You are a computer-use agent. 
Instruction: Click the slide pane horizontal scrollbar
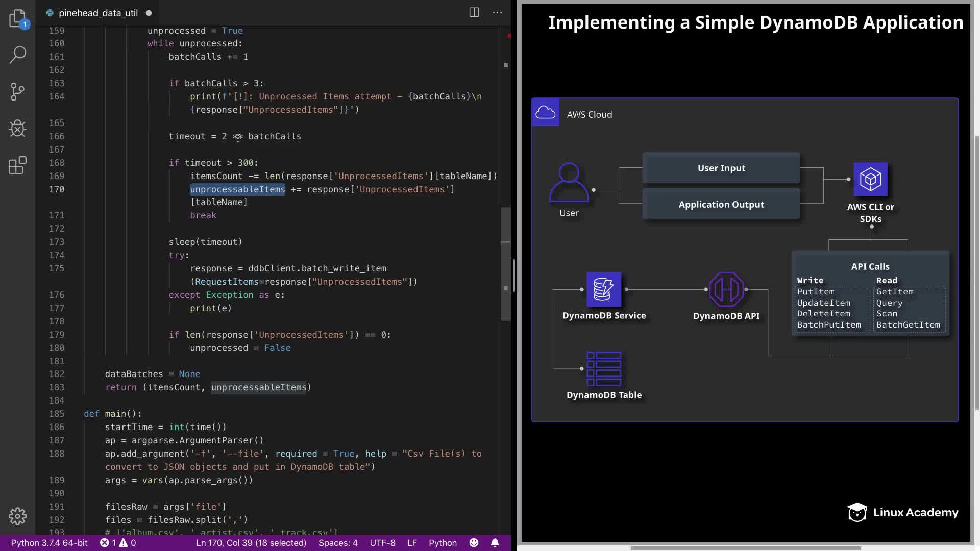(745, 548)
